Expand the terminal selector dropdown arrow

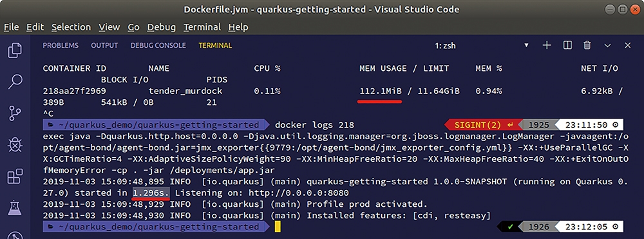pyautogui.click(x=527, y=46)
